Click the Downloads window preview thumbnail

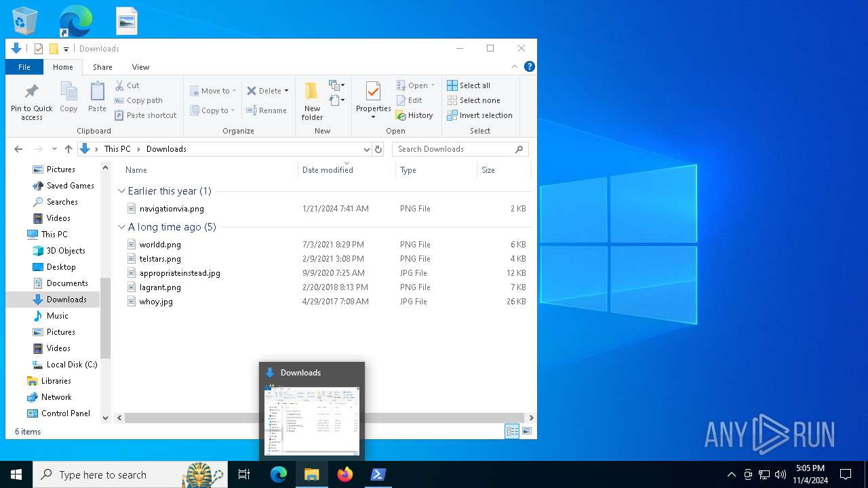pyautogui.click(x=312, y=421)
